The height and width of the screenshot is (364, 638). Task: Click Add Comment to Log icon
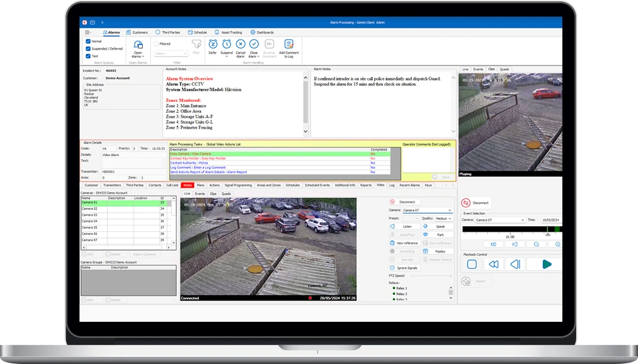(289, 44)
